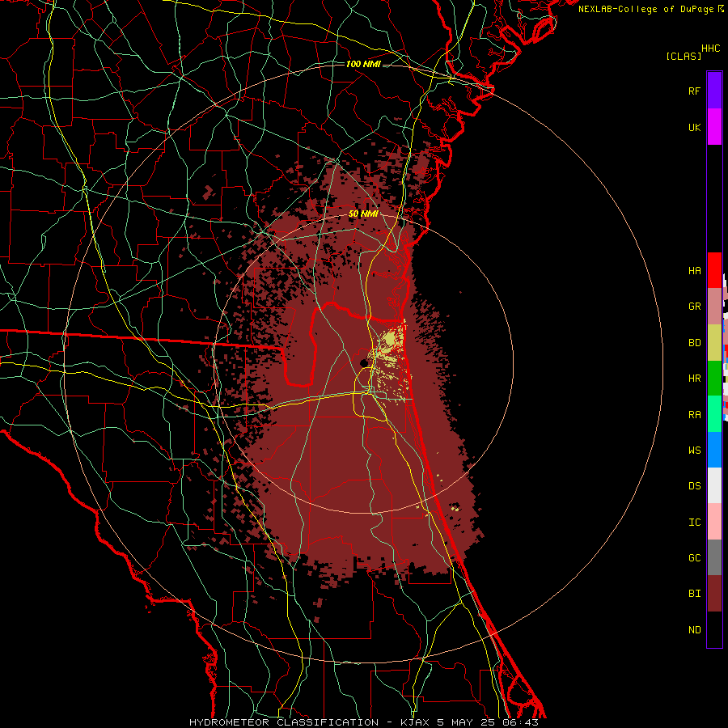The image size is (728, 728).
Task: Select the bright red HA legend swatch
Action: [714, 270]
